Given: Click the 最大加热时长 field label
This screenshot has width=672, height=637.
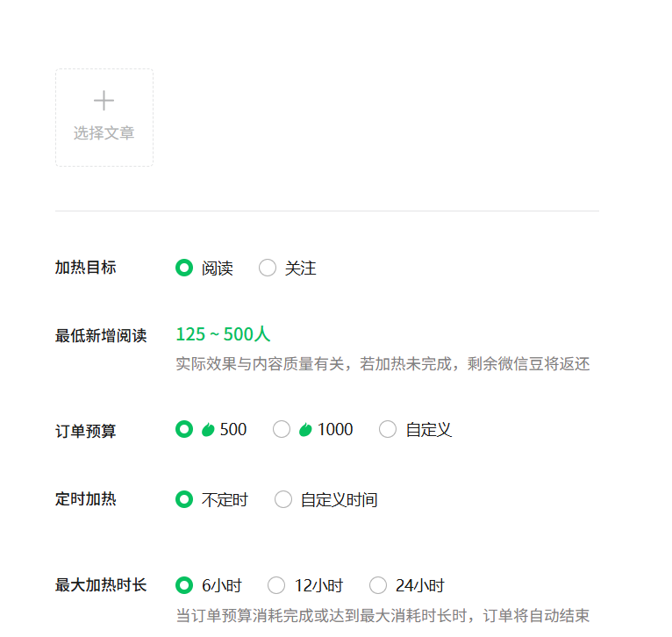Looking at the screenshot, I should pyautogui.click(x=101, y=585).
